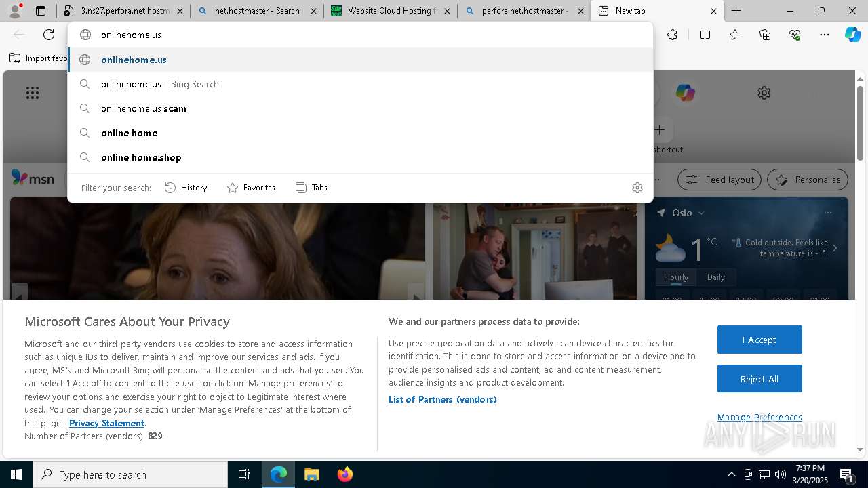The width and height of the screenshot is (868, 488).
Task: Open the Extensions puzzle icon
Action: [672, 35]
